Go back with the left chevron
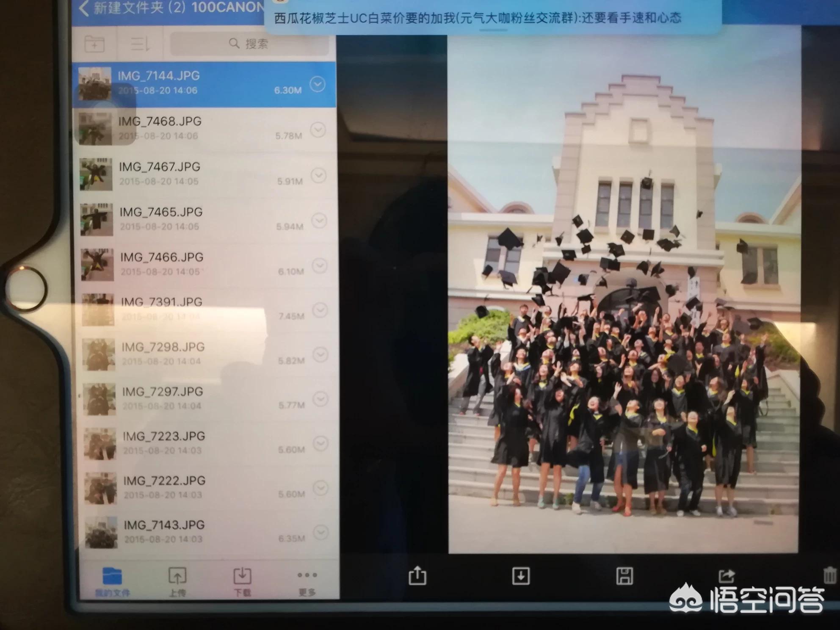Viewport: 840px width, 630px height. point(84,8)
